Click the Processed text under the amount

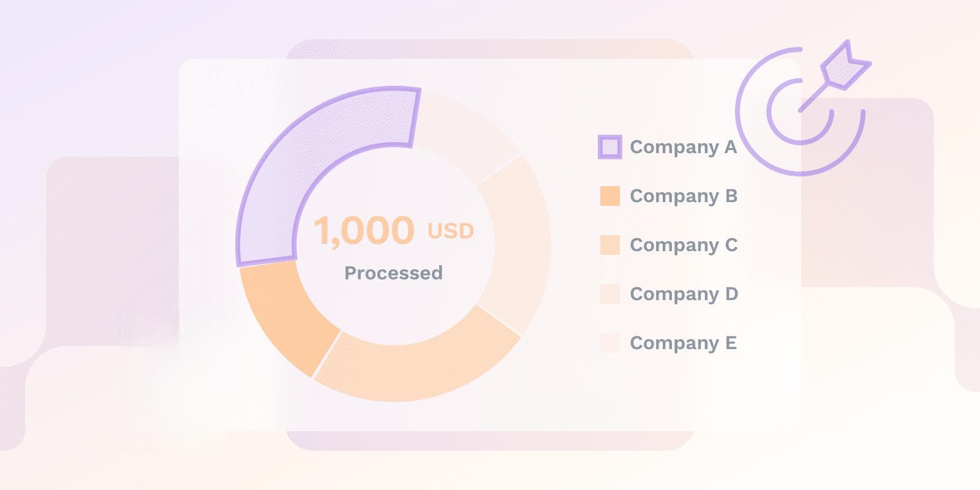coord(393,273)
